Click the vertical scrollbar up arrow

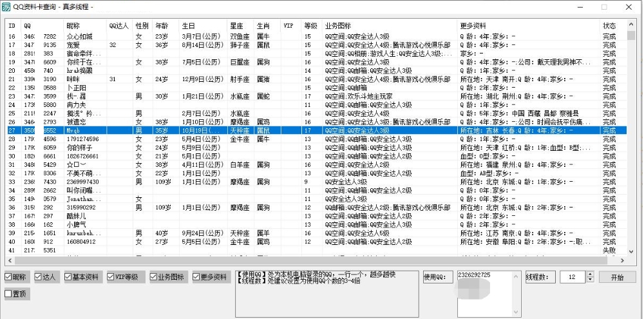coord(631,24)
